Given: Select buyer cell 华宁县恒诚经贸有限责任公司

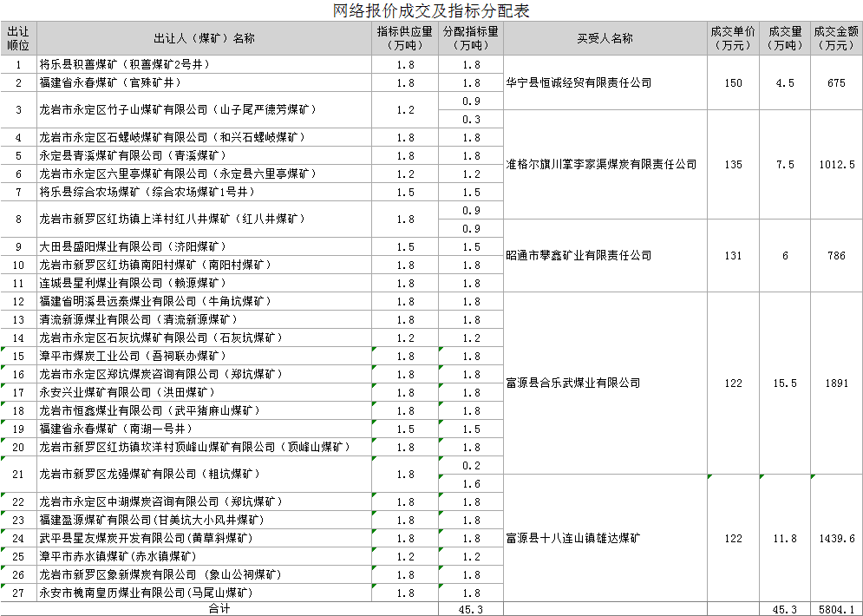Looking at the screenshot, I should [x=579, y=83].
